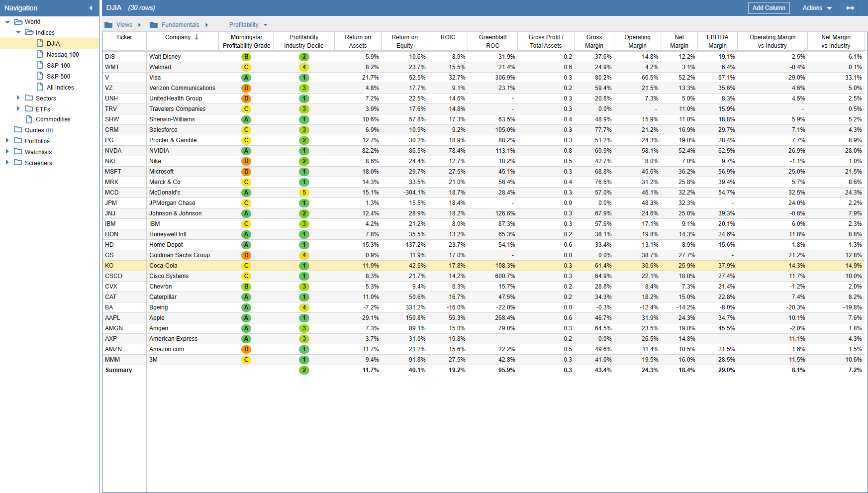Image resolution: width=868 pixels, height=493 pixels.
Task: Sort by the ROIC column header
Action: click(448, 37)
